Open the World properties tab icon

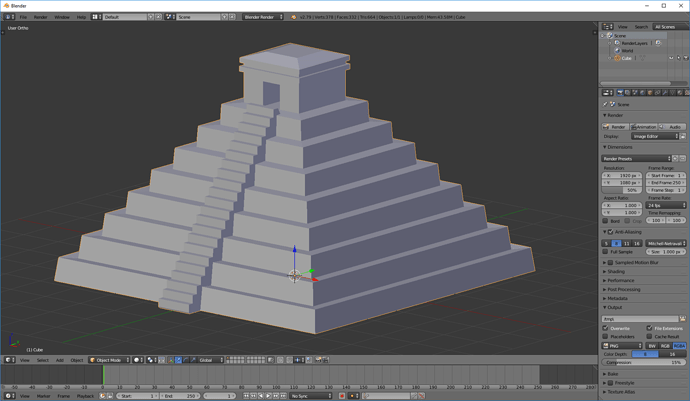tap(642, 93)
